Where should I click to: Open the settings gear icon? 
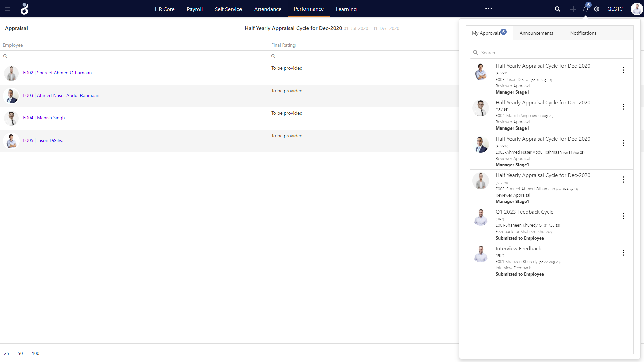597,9
